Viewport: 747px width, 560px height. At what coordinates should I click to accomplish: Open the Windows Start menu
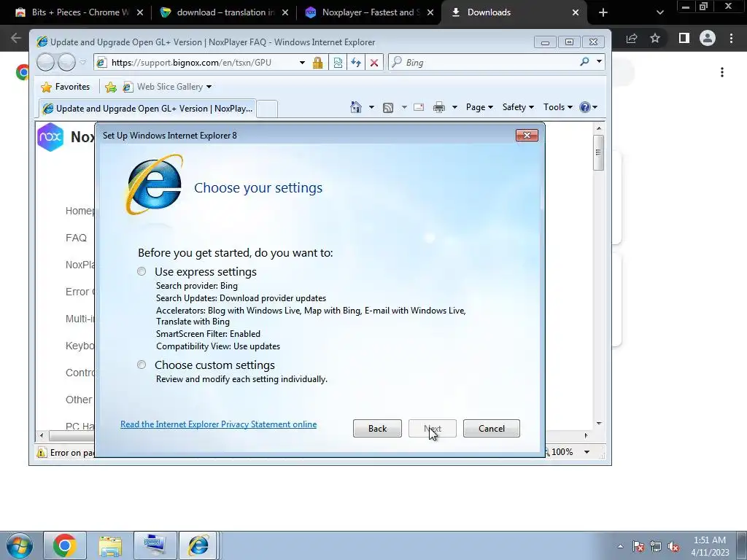pos(19,545)
